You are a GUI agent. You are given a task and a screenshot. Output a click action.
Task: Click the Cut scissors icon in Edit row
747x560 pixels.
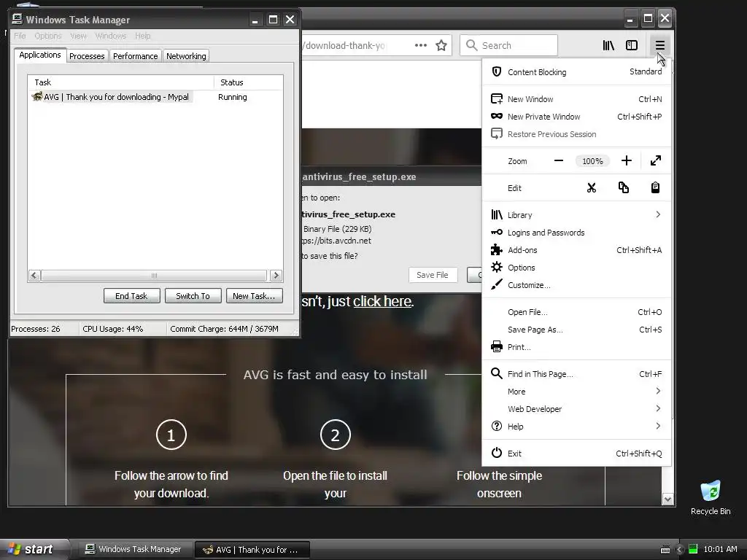tap(591, 187)
